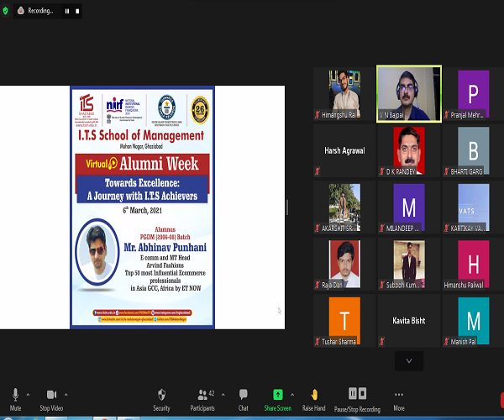Click the 6th March, 2021 date text

pos(143,210)
